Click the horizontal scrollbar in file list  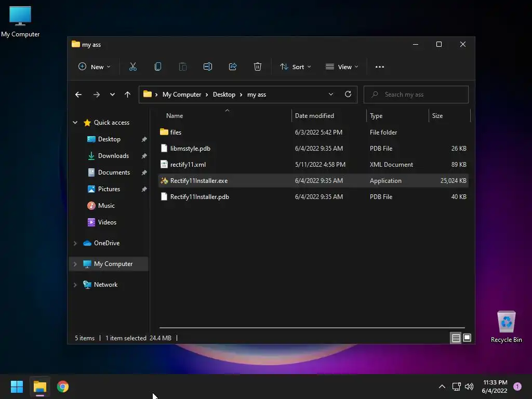312,328
